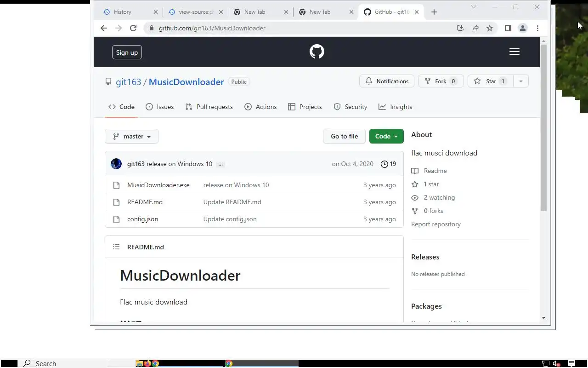Image resolution: width=588 pixels, height=368 pixels.
Task: Open the README table of contents icon
Action: pyautogui.click(x=116, y=247)
